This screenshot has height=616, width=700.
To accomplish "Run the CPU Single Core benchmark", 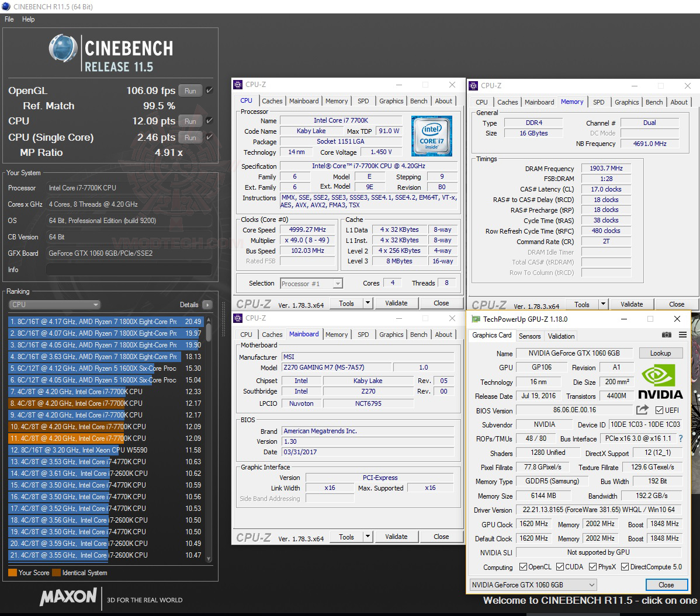I will 190,137.
